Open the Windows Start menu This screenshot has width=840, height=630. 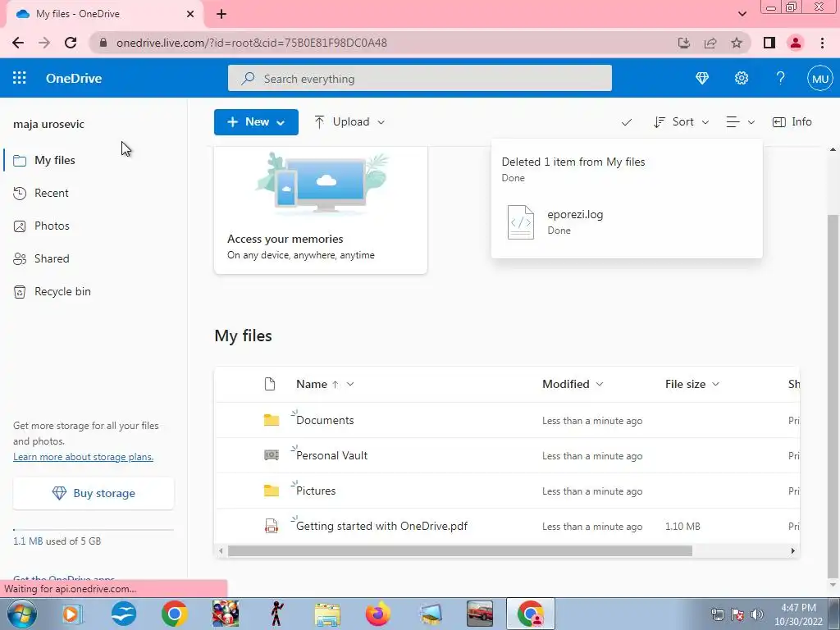point(22,614)
